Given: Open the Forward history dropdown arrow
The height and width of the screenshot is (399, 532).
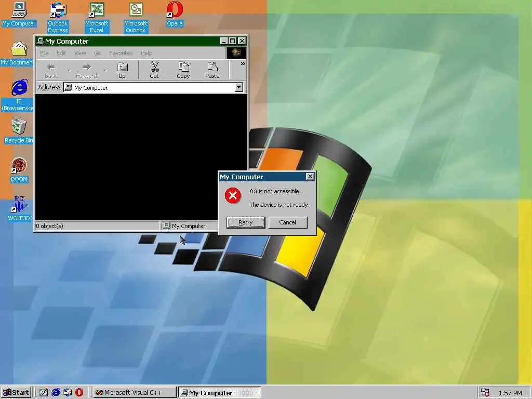Looking at the screenshot, I should point(105,71).
